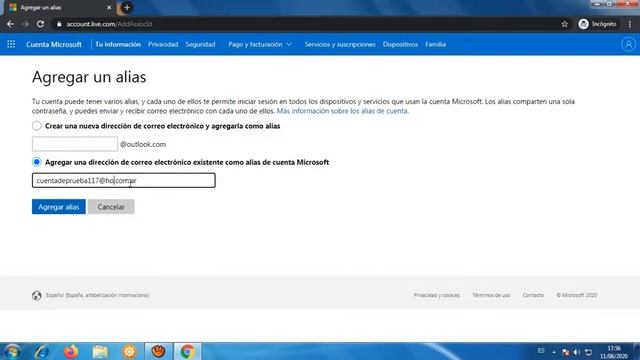
Task: Click the network tray icon
Action: 588,352
